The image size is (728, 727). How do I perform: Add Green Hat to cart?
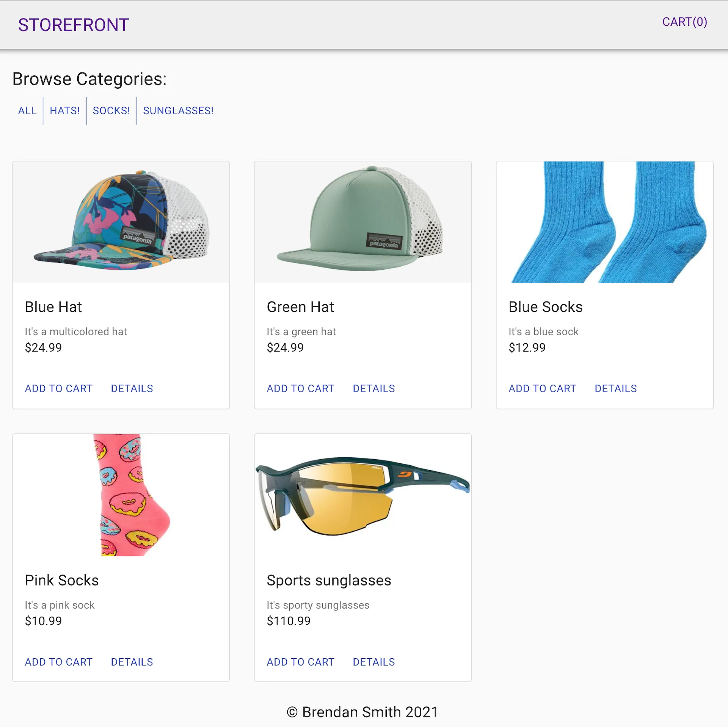click(300, 388)
